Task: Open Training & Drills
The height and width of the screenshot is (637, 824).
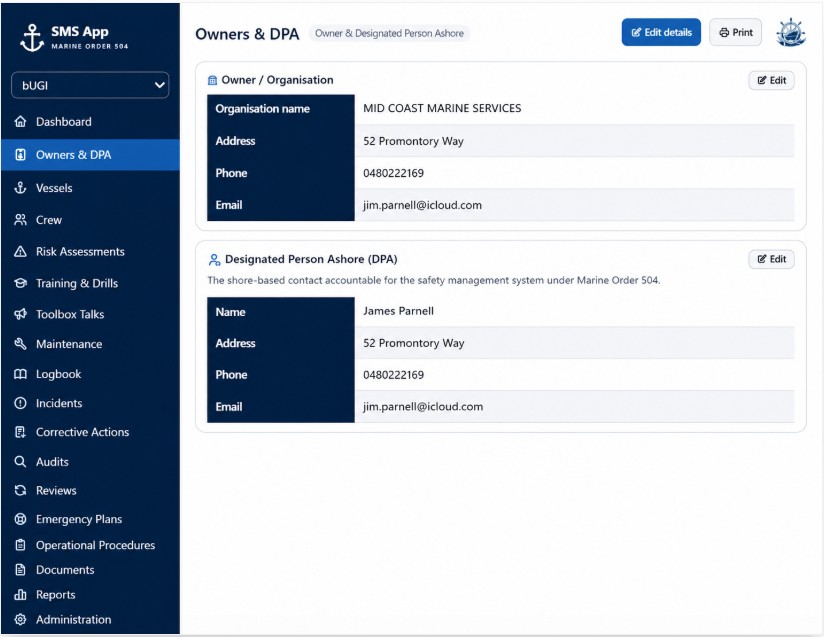Action: [90, 283]
